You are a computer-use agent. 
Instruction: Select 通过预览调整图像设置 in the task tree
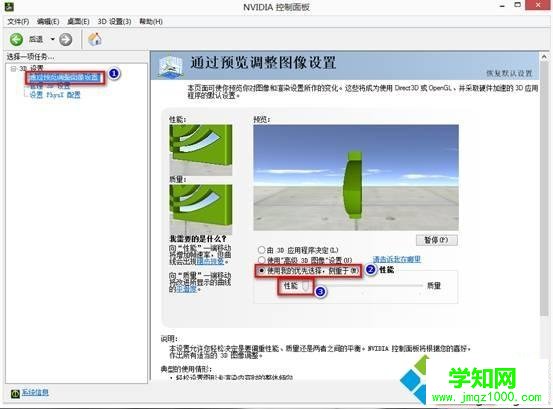[x=65, y=77]
